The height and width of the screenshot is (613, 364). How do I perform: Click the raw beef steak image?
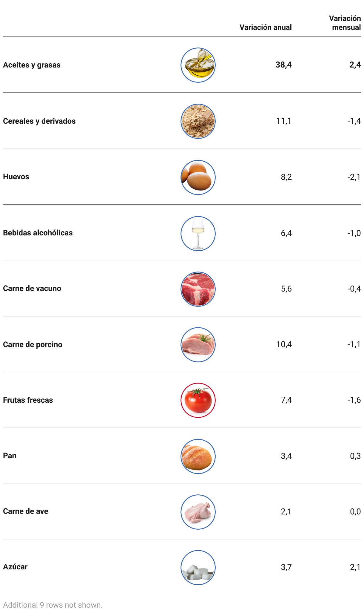click(198, 289)
